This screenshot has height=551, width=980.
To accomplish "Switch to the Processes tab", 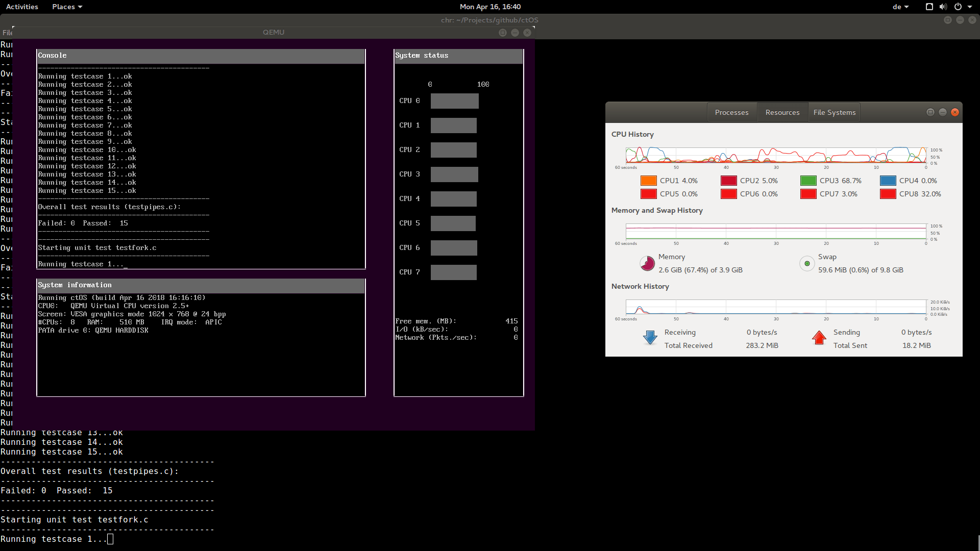I will (731, 112).
